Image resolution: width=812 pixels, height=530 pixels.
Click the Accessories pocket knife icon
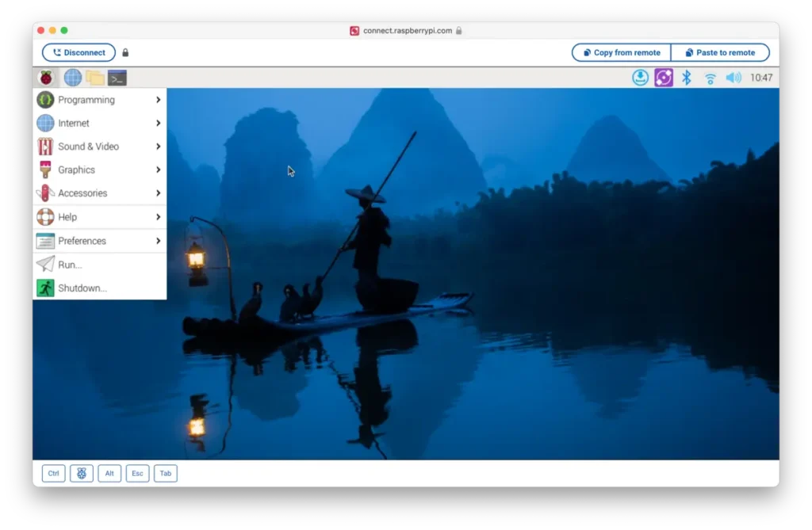[x=45, y=193]
